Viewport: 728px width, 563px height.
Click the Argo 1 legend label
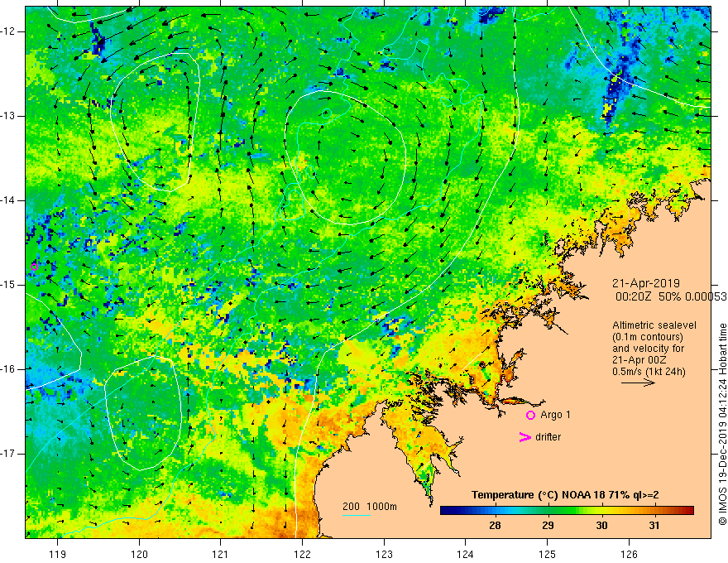coord(555,415)
